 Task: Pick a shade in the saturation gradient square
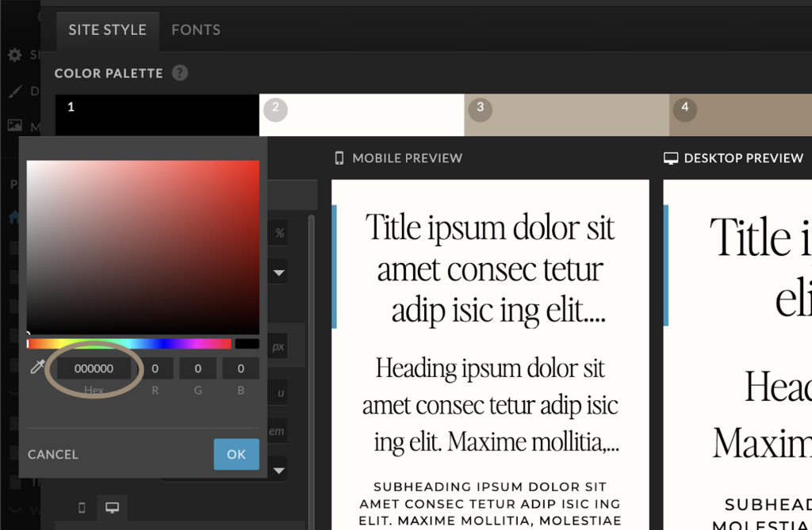click(x=143, y=247)
